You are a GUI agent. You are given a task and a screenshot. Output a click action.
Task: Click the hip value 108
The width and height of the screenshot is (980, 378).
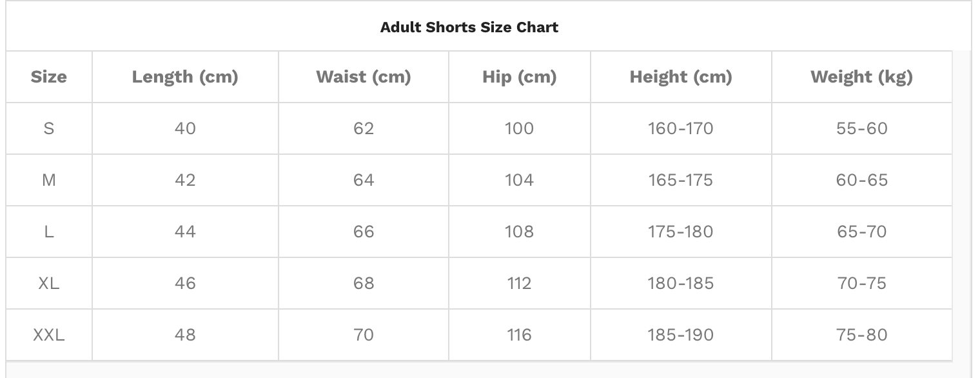click(520, 232)
